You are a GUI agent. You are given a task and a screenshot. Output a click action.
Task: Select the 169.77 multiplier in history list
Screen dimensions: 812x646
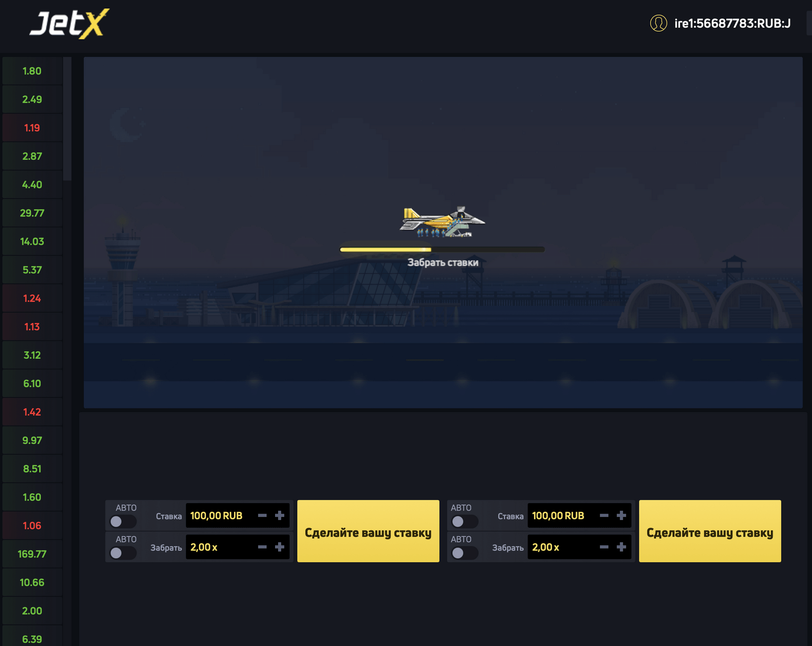(32, 554)
